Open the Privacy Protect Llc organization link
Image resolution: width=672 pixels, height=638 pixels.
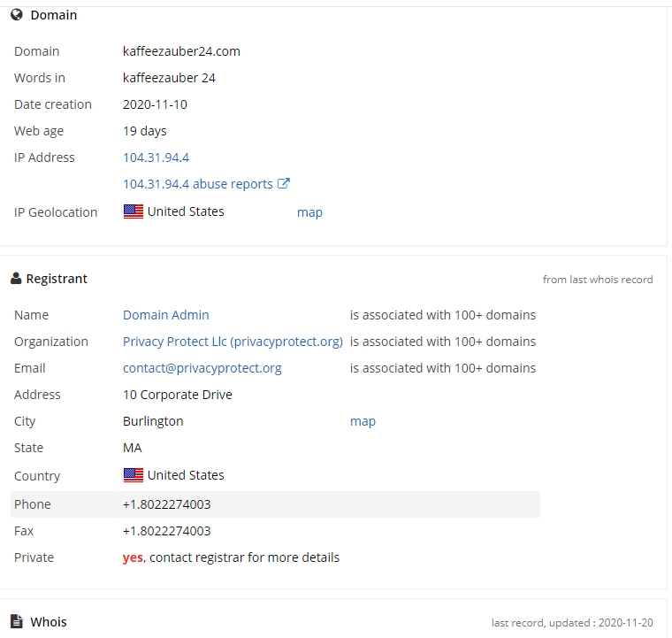click(x=233, y=342)
